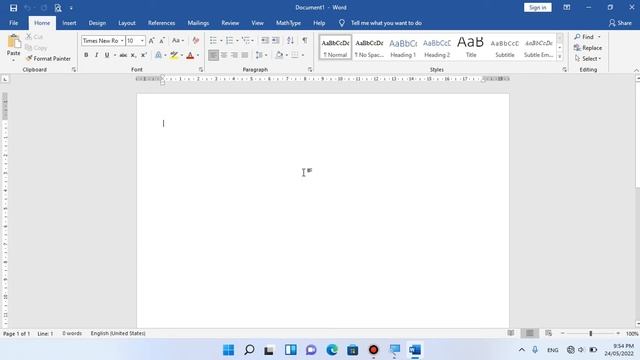Screen dimensions: 640x360
Task: Open Microsoft Store from taskbar
Action: (353, 350)
